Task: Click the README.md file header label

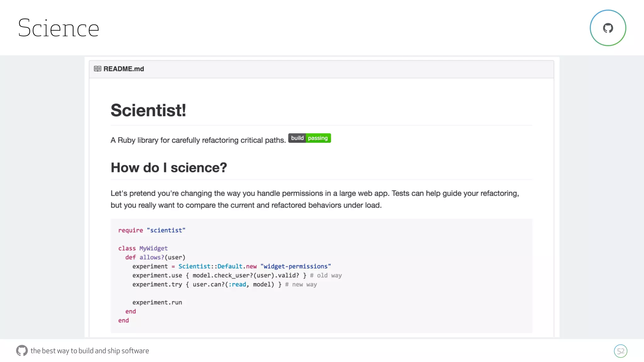Action: coord(124,69)
